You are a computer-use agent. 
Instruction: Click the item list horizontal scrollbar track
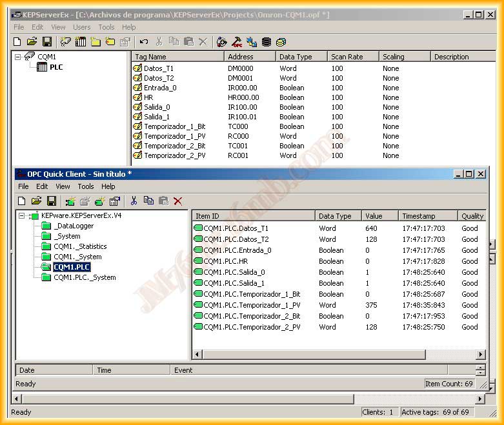point(452,355)
